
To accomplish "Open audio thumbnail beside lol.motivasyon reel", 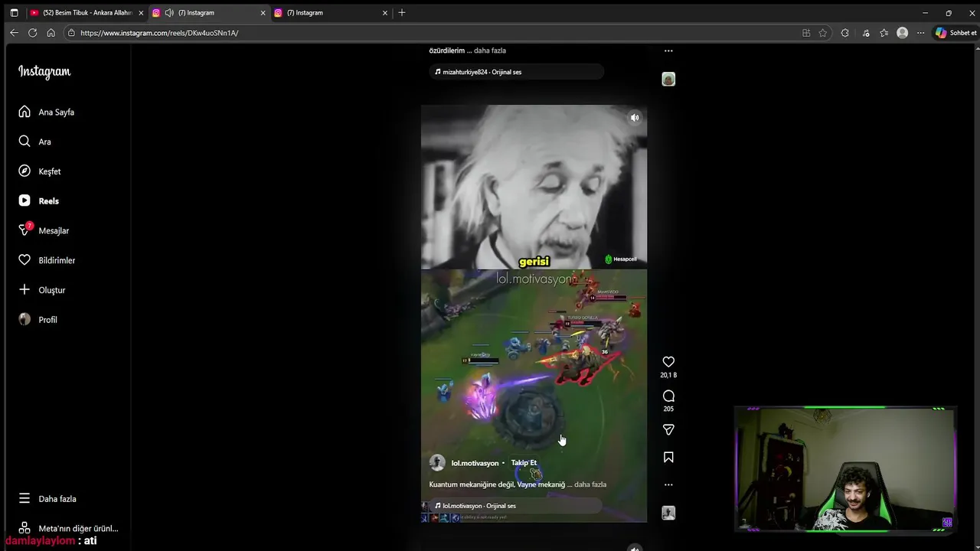I will pyautogui.click(x=668, y=513).
